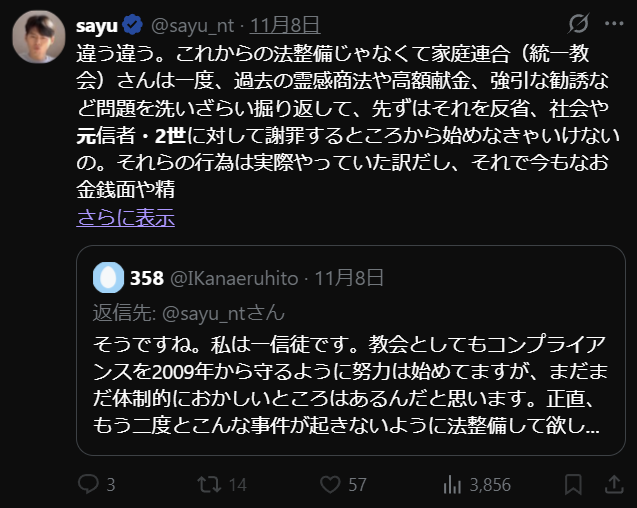The height and width of the screenshot is (508, 637).
Task: Bookmark this post by sayu
Action: [x=573, y=484]
